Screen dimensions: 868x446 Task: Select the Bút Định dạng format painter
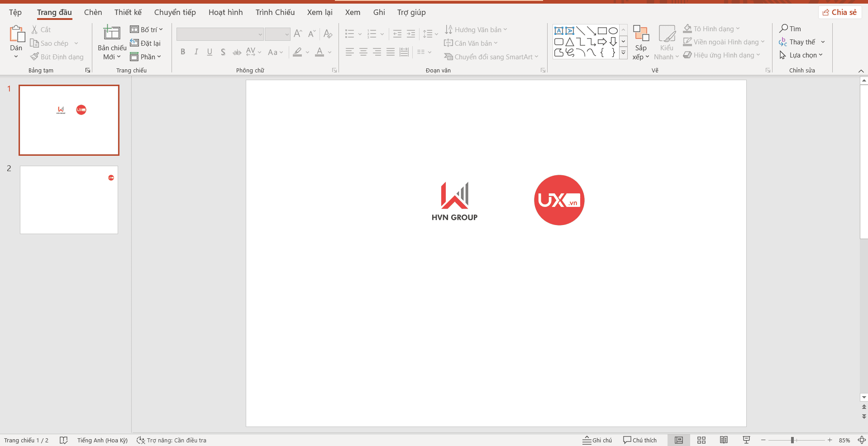[57, 57]
